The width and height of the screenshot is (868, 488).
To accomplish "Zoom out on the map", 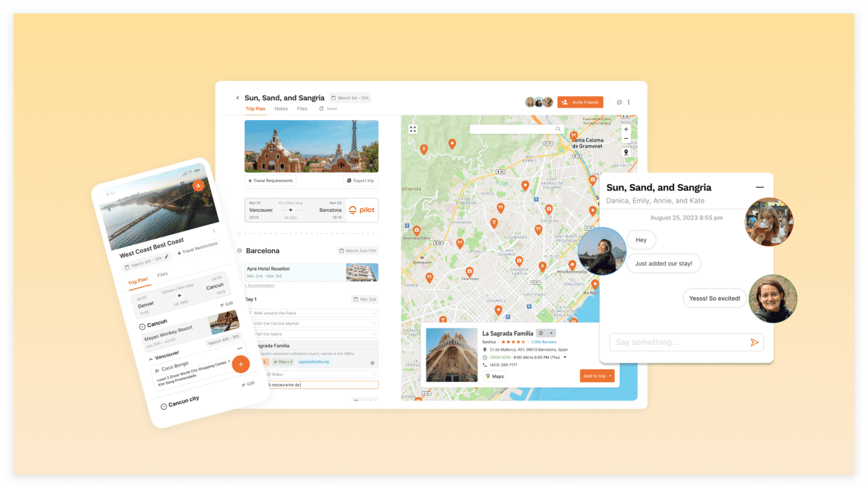I will [x=626, y=138].
